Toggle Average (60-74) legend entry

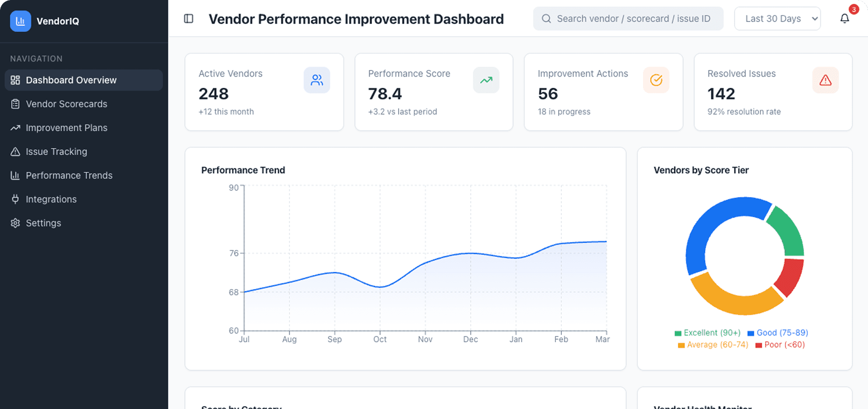pyautogui.click(x=713, y=345)
